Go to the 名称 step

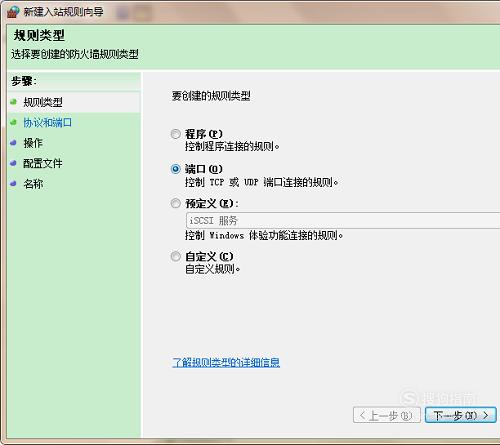click(33, 184)
